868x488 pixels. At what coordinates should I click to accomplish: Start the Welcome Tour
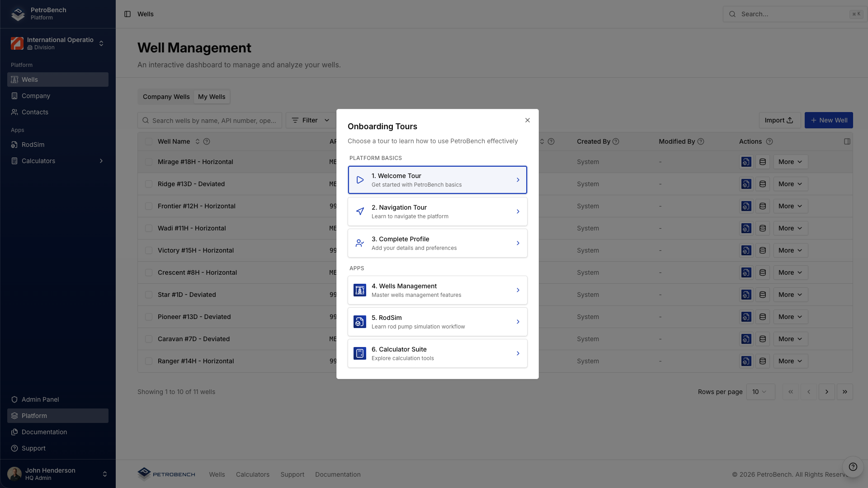[x=437, y=180]
